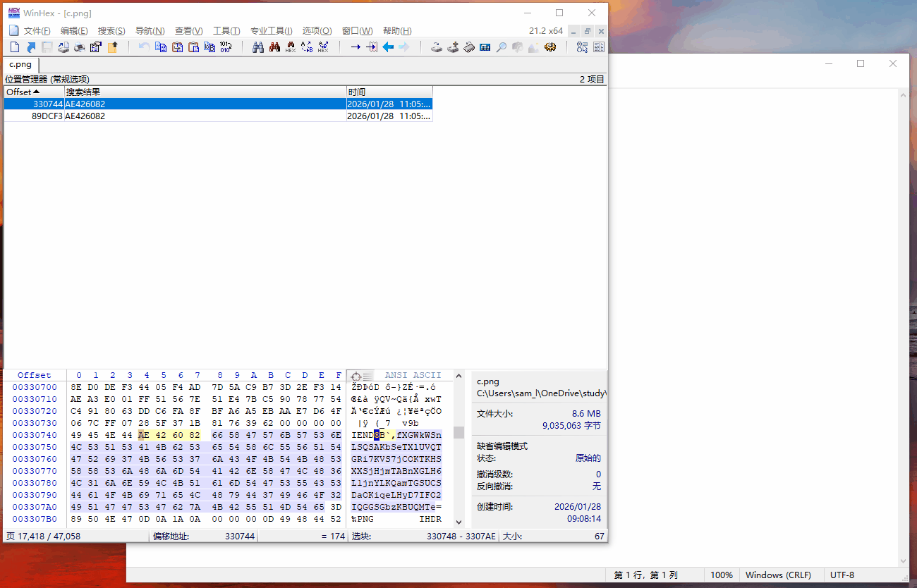The height and width of the screenshot is (588, 917).
Task: Open the 帮助(H) menu
Action: pos(397,31)
